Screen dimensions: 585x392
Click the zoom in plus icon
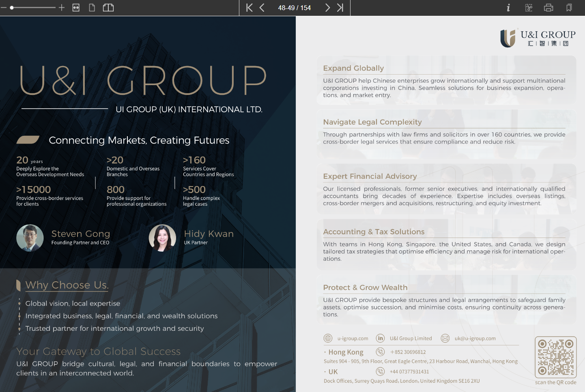62,8
